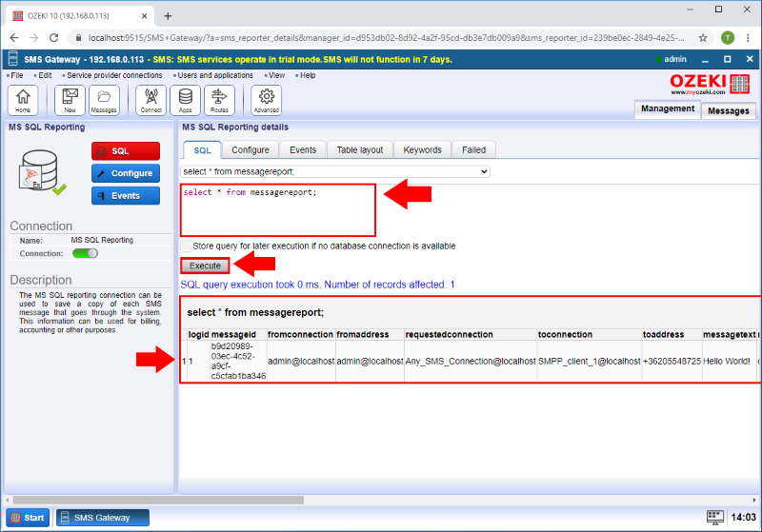
Task: Click the keyboard layout icon near clock
Action: (x=715, y=518)
